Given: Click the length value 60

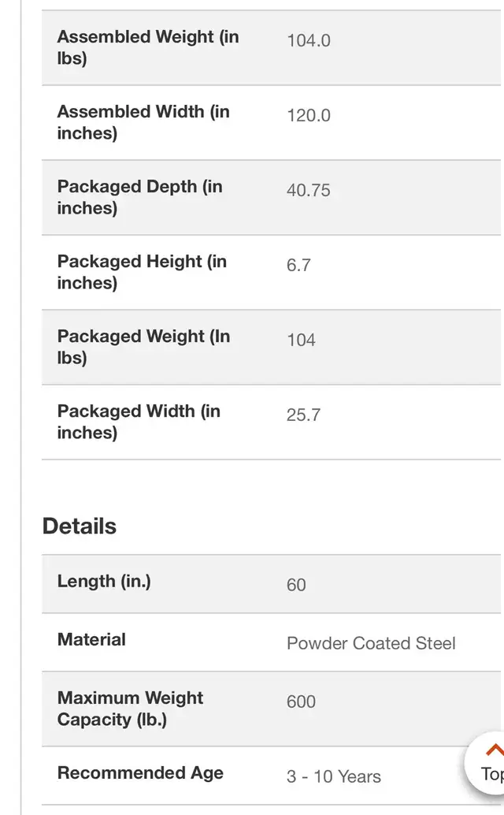Looking at the screenshot, I should click(296, 585).
